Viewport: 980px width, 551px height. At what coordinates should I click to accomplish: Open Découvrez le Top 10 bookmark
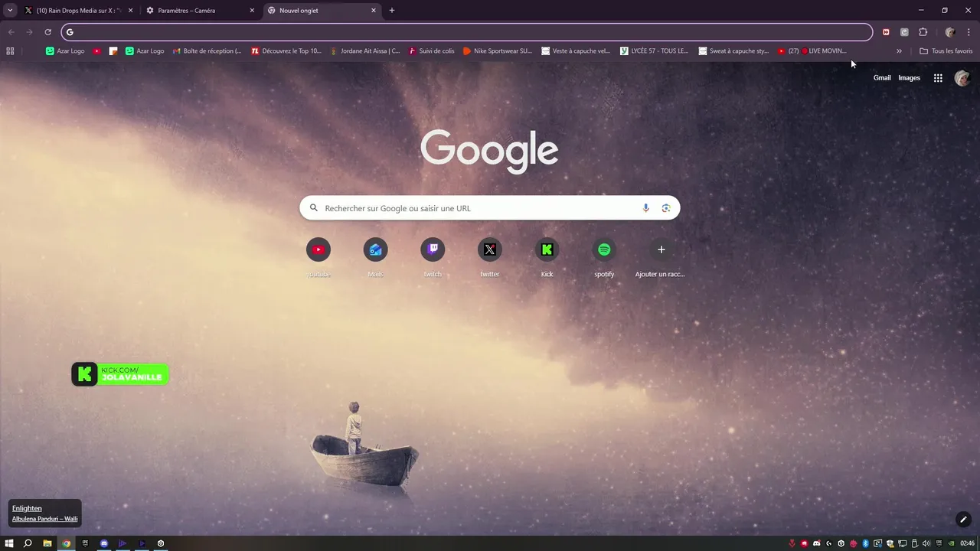[286, 51]
